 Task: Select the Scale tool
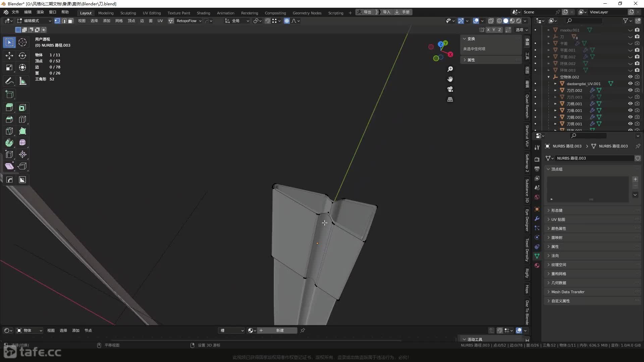coord(9,67)
